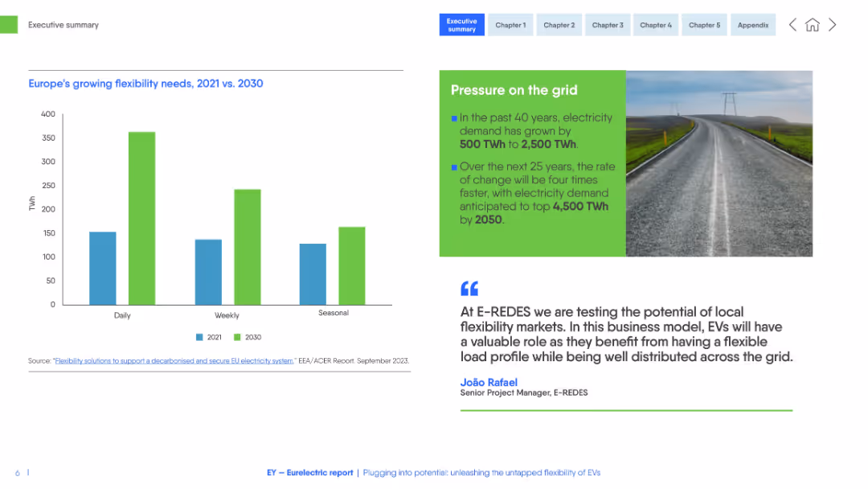
Task: Click the Seasonal 2030 green bar
Action: (x=352, y=266)
